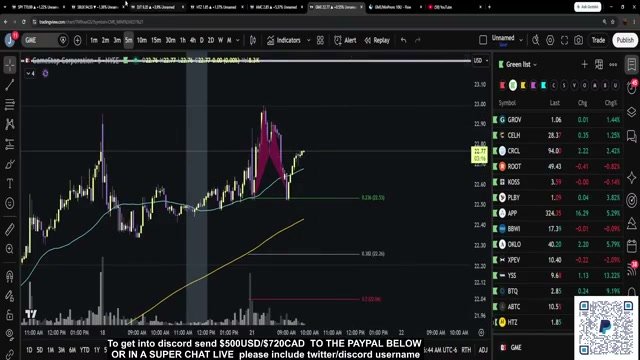Set the chart range to YTD
Image resolution: width=640 pixels, height=360 pixels.
click(84, 350)
